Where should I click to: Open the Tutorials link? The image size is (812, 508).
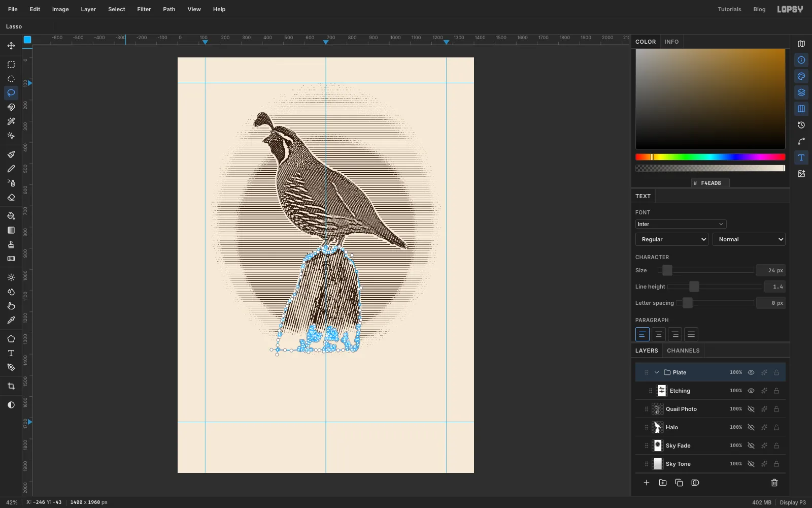pyautogui.click(x=729, y=9)
